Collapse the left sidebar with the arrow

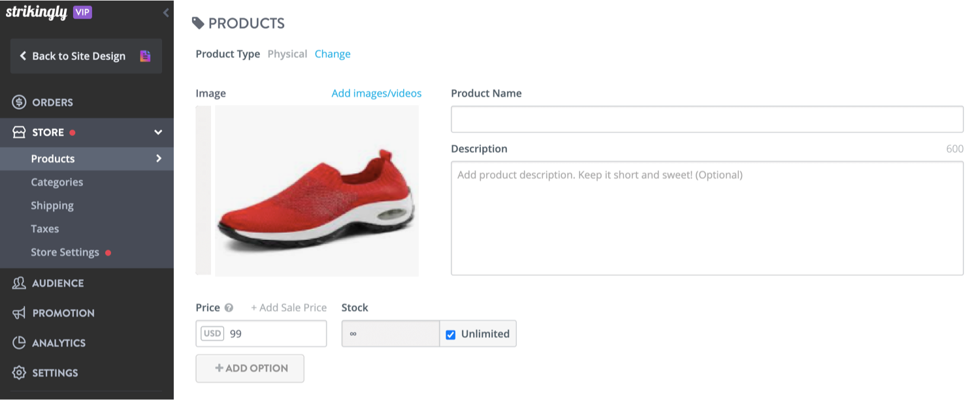click(x=165, y=12)
